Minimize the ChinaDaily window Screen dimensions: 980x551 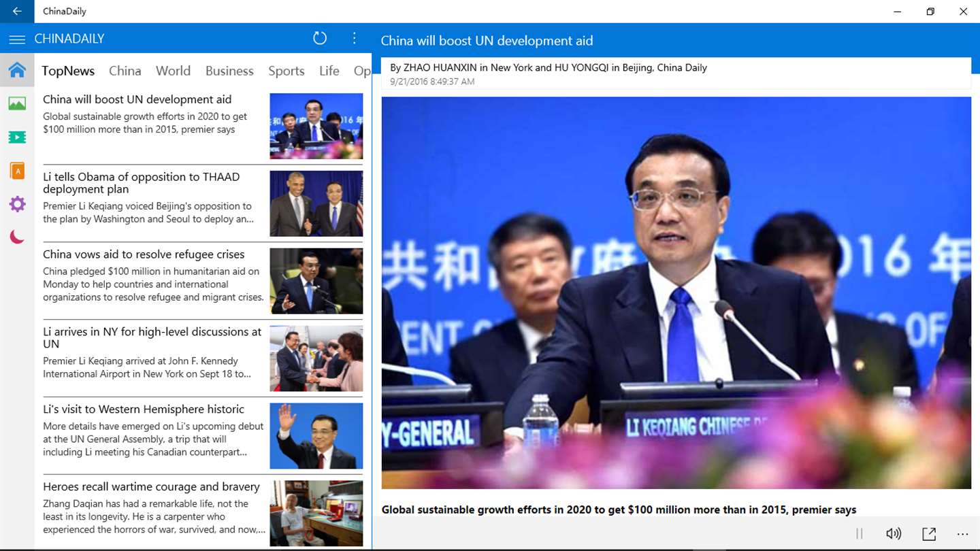coord(898,12)
